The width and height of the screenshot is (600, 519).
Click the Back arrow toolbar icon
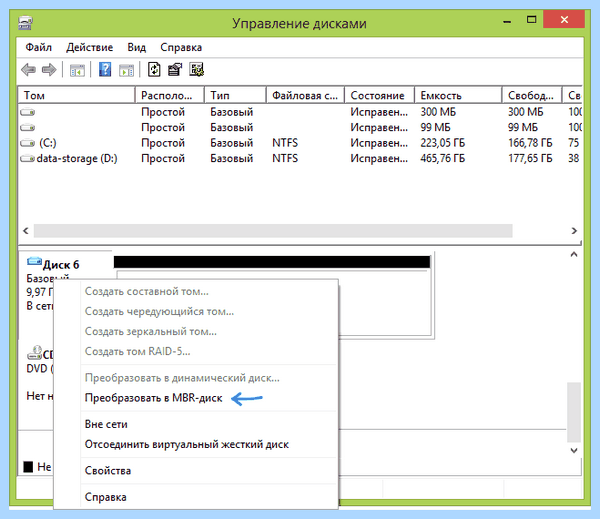click(29, 70)
